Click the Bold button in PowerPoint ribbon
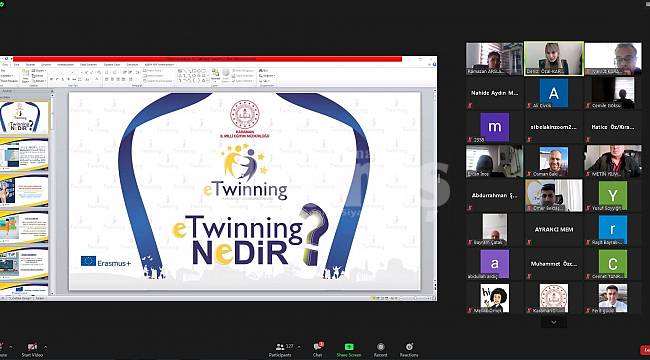650x360 pixels. (x=51, y=79)
